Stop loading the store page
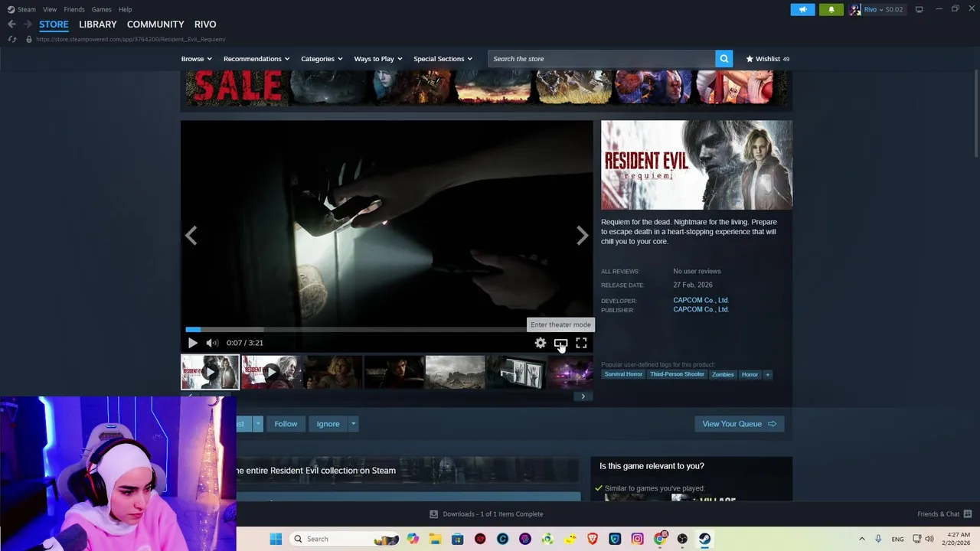 click(11, 39)
